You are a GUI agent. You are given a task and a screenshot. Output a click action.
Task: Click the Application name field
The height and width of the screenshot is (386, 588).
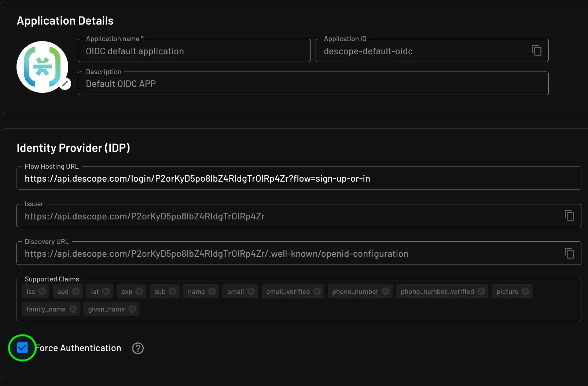click(194, 51)
